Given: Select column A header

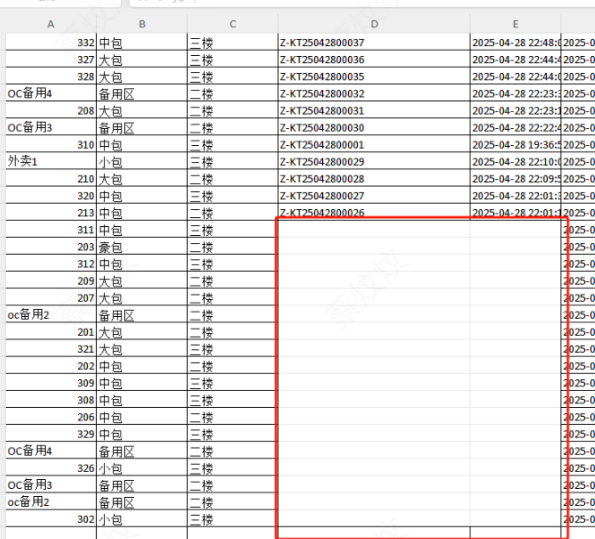Looking at the screenshot, I should click(x=51, y=24).
